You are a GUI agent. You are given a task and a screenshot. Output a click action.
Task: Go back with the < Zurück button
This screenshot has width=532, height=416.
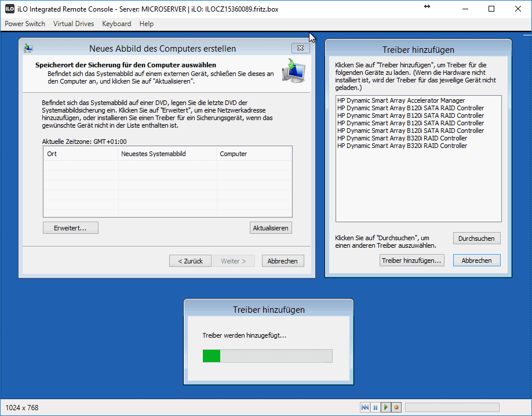(190, 261)
